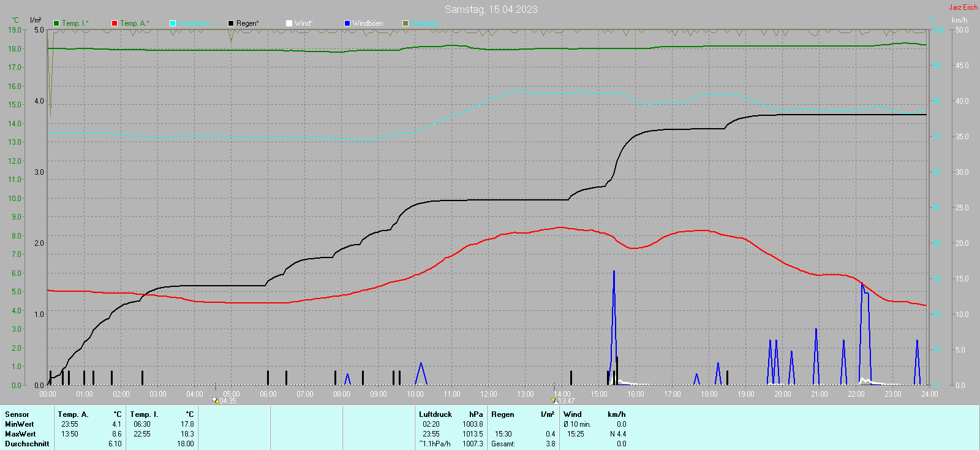Click the maximum pressure value '1013.5'

(x=473, y=434)
